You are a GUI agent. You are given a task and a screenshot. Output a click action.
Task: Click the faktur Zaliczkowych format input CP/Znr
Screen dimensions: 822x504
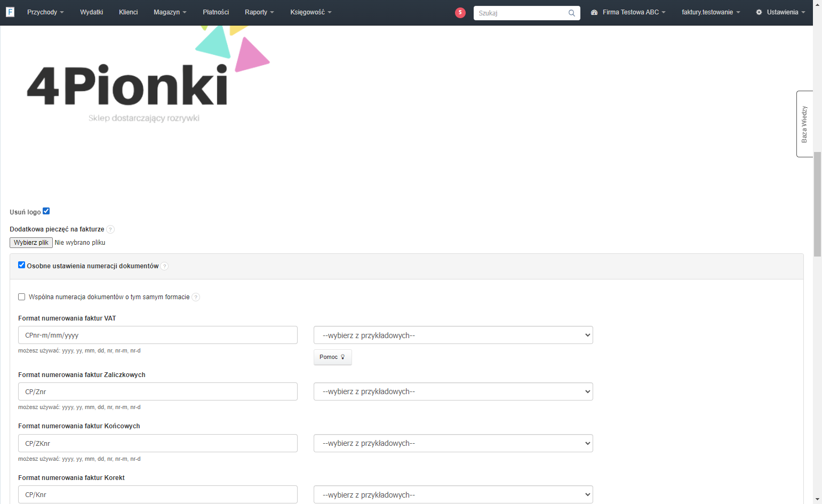coord(158,391)
